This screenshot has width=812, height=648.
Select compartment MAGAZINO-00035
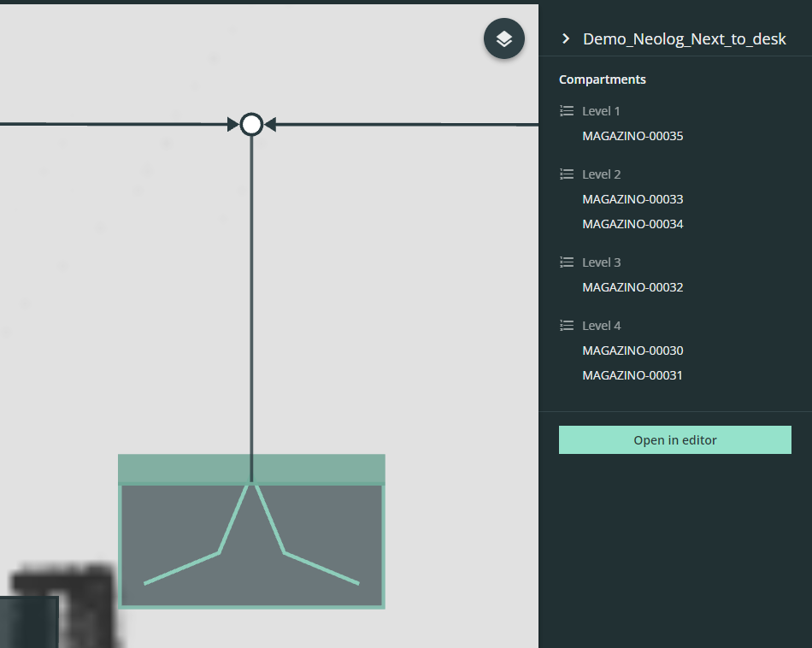pyautogui.click(x=633, y=136)
